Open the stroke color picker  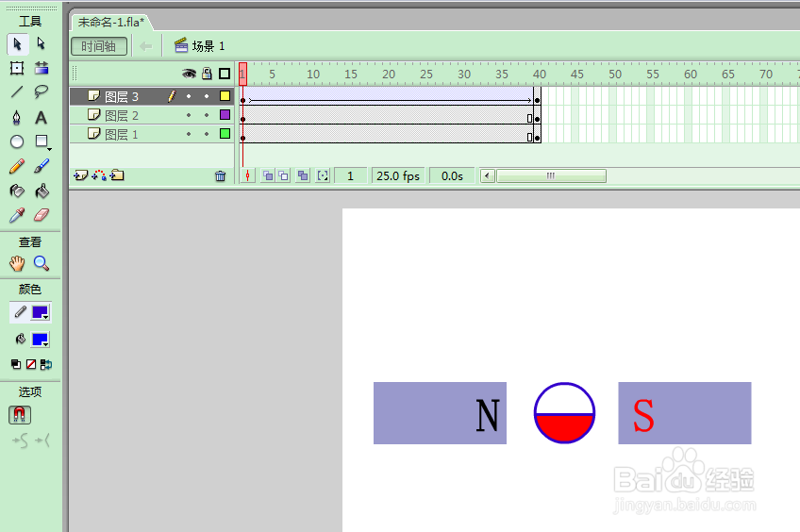point(40,312)
